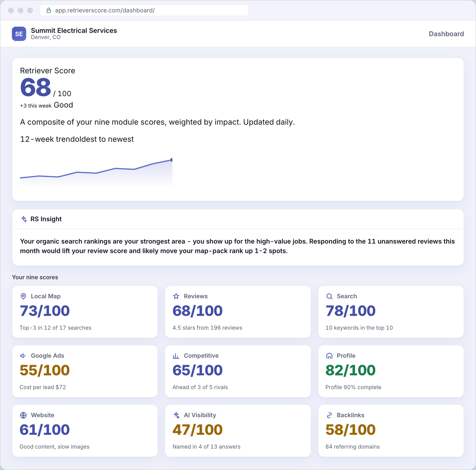Viewport: 476px width, 470px height.
Task: Open the Website 61/100 score
Action: [x=45, y=430]
